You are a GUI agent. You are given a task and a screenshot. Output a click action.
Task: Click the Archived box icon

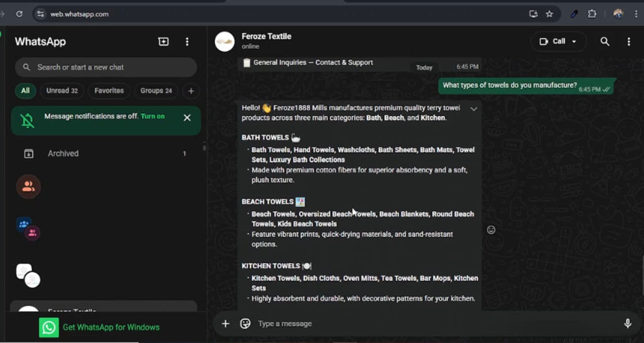pos(29,154)
